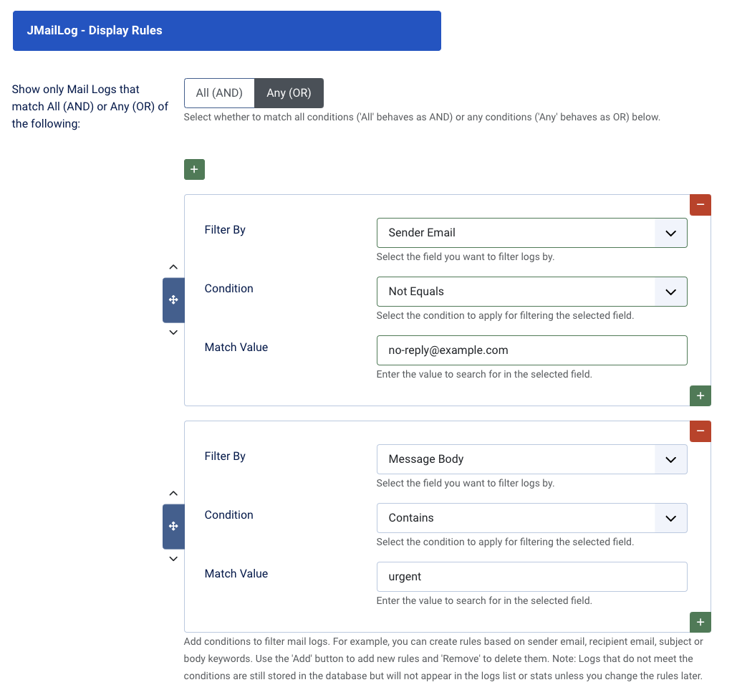
Task: Remove the Message Body rule with red minus
Action: [x=700, y=431]
